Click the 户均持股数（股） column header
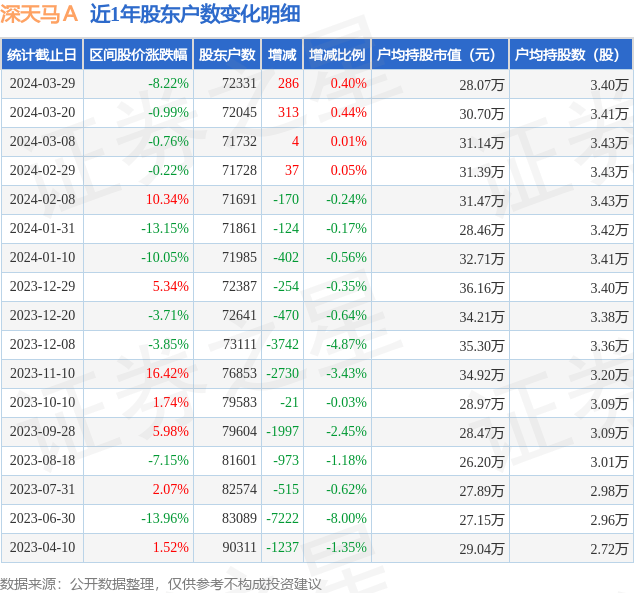 tap(571, 55)
